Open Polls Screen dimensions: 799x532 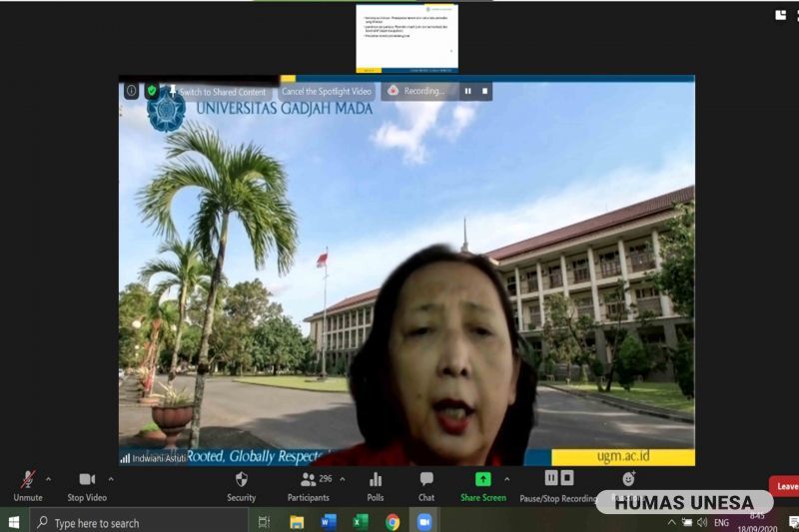coord(376,486)
